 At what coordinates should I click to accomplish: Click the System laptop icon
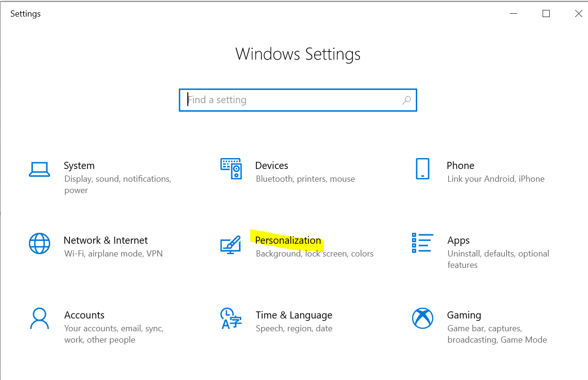coord(39,169)
